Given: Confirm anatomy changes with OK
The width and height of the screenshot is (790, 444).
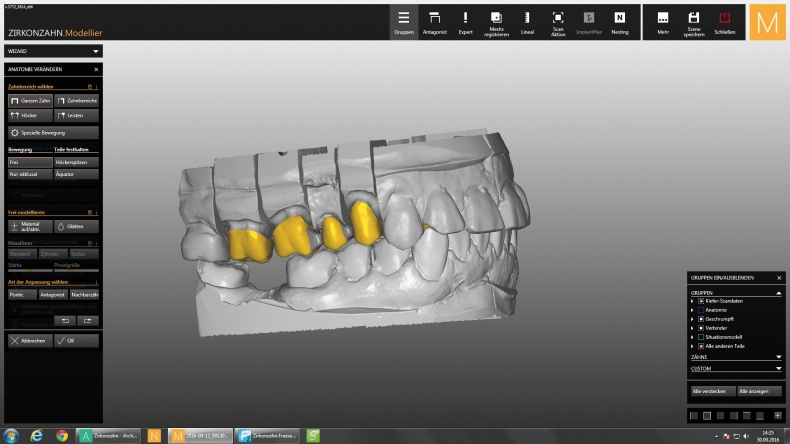Looking at the screenshot, I should tap(77, 341).
